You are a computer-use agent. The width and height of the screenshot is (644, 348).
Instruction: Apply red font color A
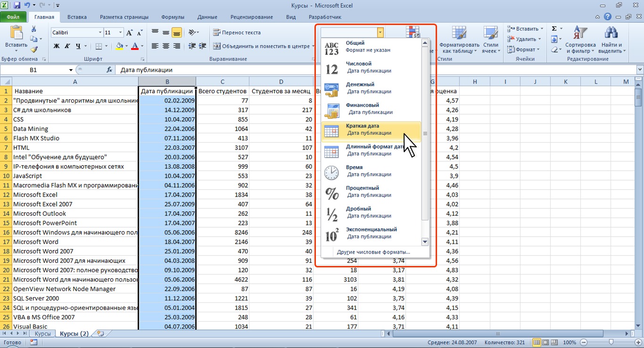click(135, 46)
